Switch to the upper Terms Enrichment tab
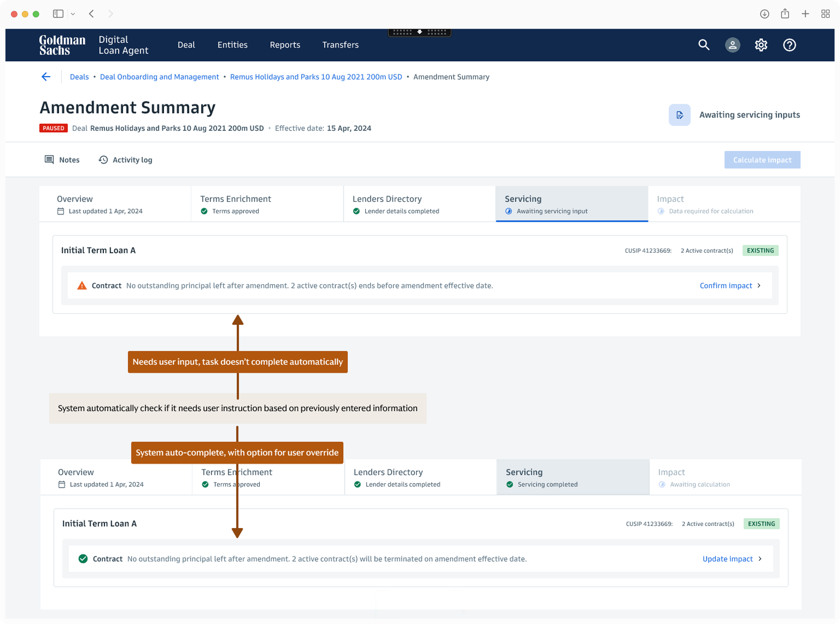840x624 pixels. [268, 204]
